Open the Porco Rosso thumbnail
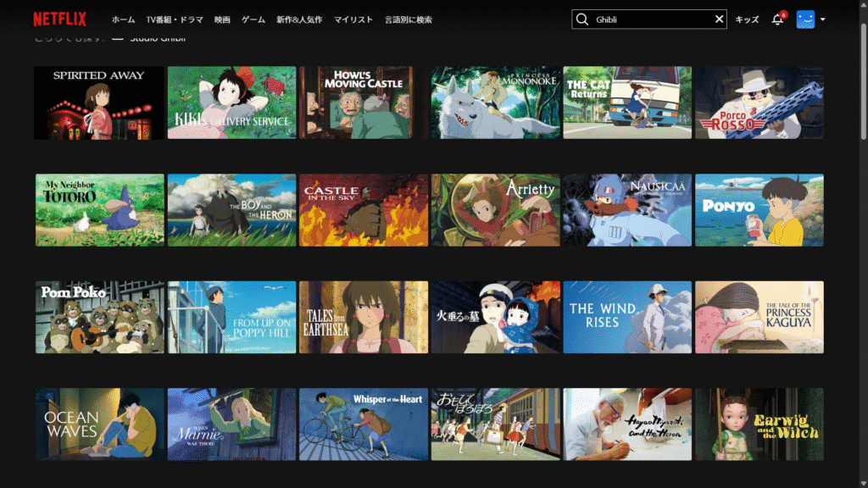 click(759, 103)
